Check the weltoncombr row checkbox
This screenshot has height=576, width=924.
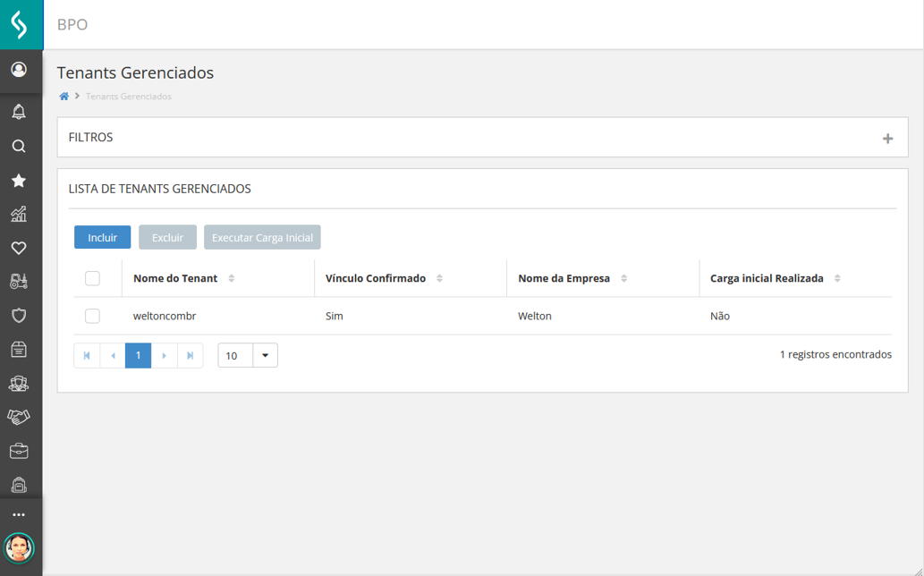tap(92, 316)
